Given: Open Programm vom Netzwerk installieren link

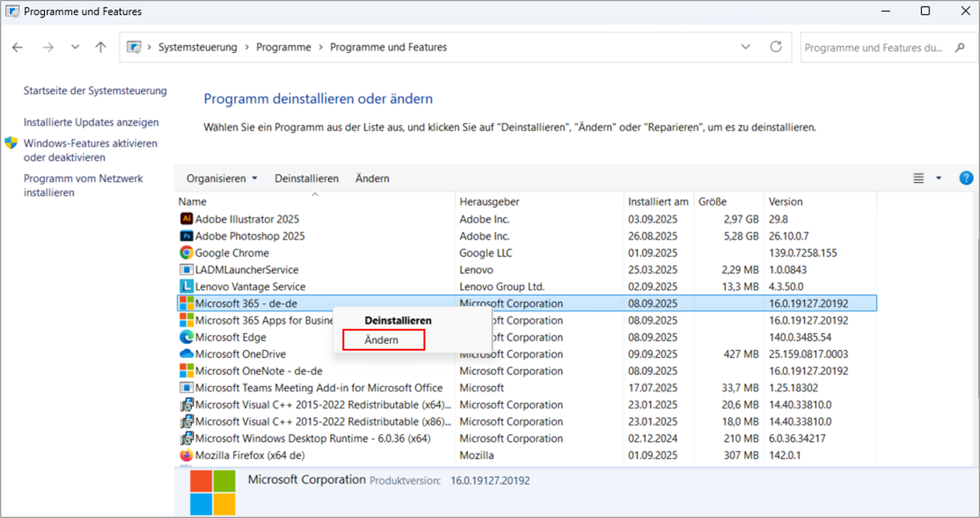Looking at the screenshot, I should (83, 186).
